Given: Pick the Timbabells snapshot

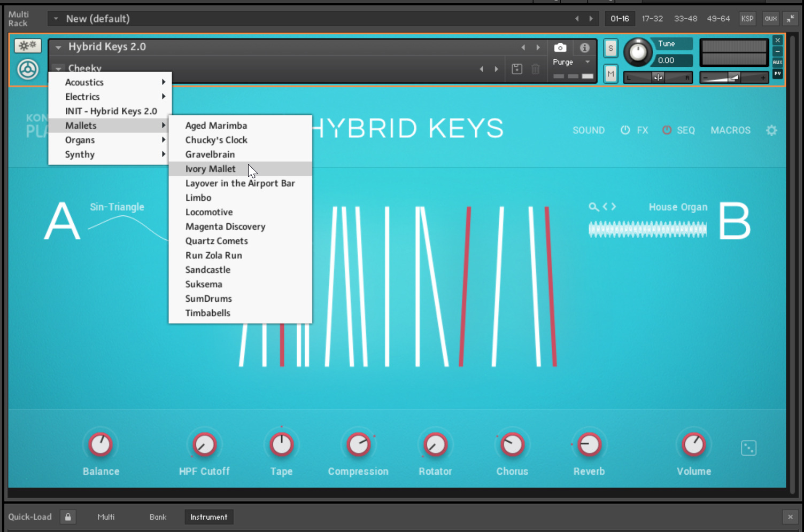Looking at the screenshot, I should pos(240,313).
